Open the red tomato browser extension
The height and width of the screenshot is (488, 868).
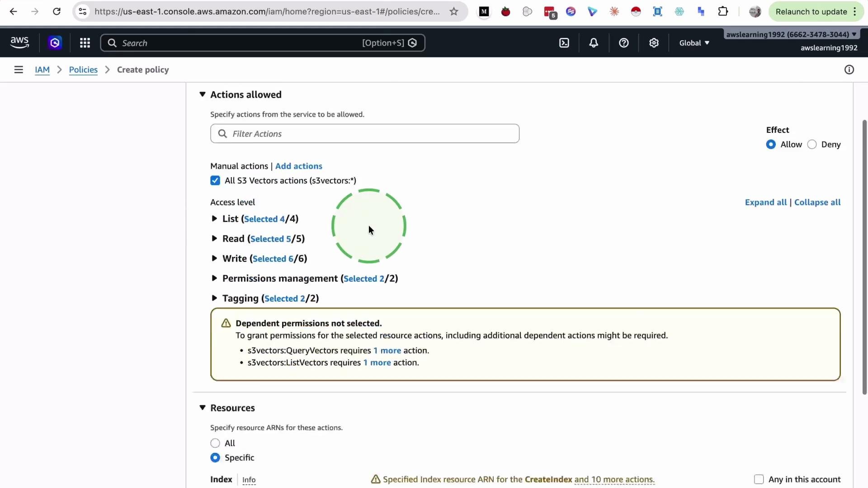point(505,12)
